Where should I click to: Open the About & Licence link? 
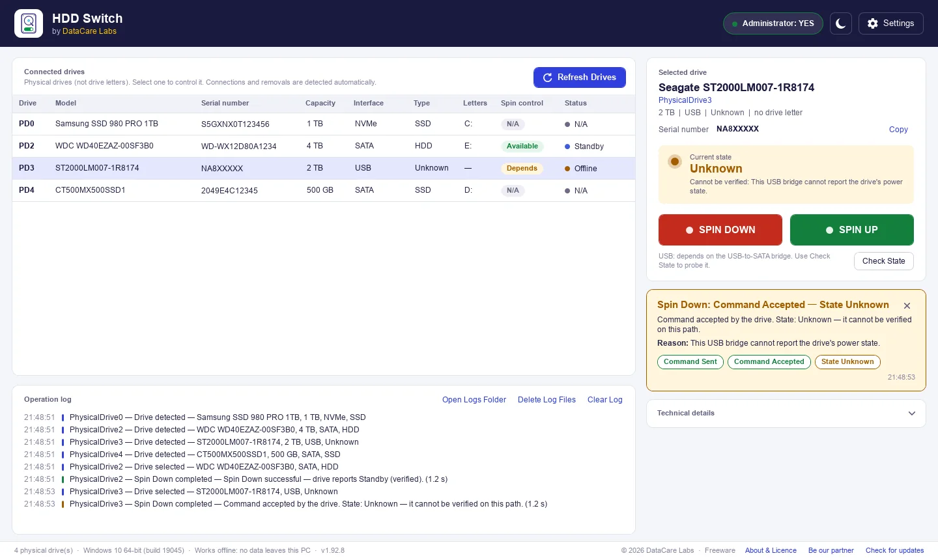pyautogui.click(x=771, y=550)
